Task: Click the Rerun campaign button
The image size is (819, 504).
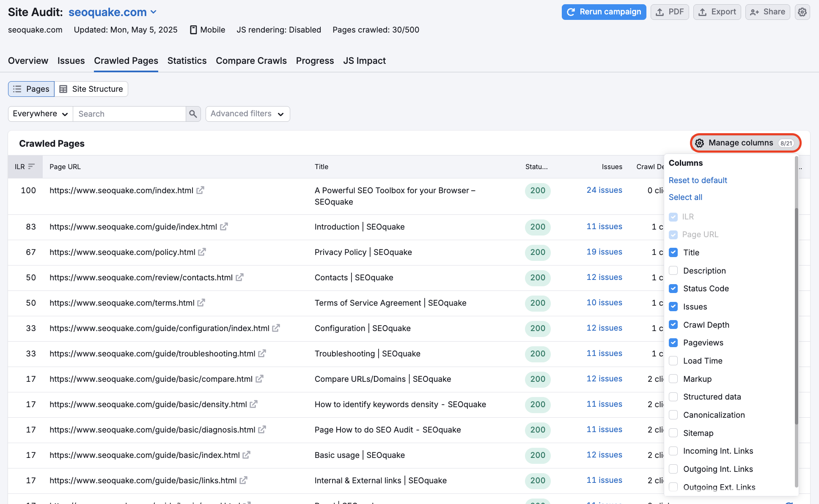Action: tap(604, 12)
